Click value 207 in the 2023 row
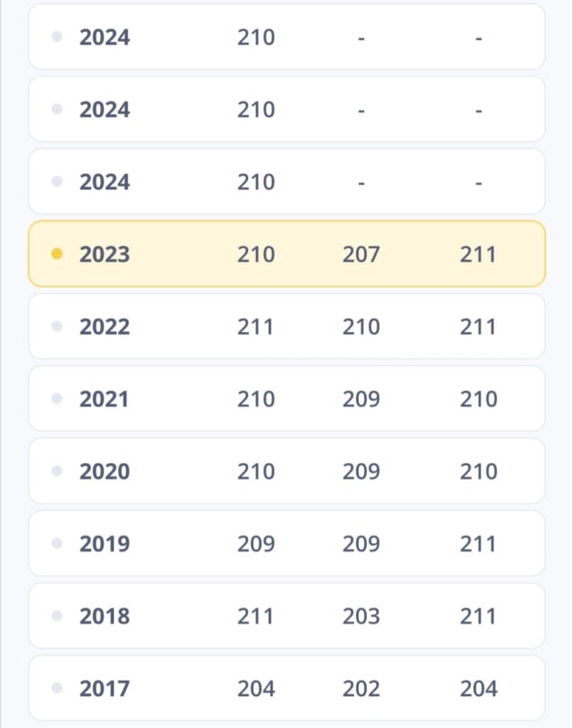573x728 pixels. pos(361,255)
